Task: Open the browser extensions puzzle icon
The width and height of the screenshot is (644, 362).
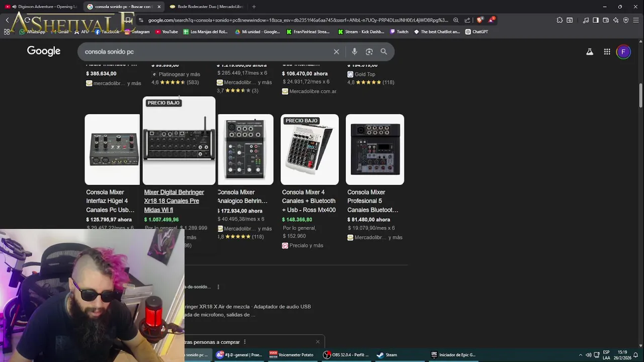Action: [x=559, y=20]
